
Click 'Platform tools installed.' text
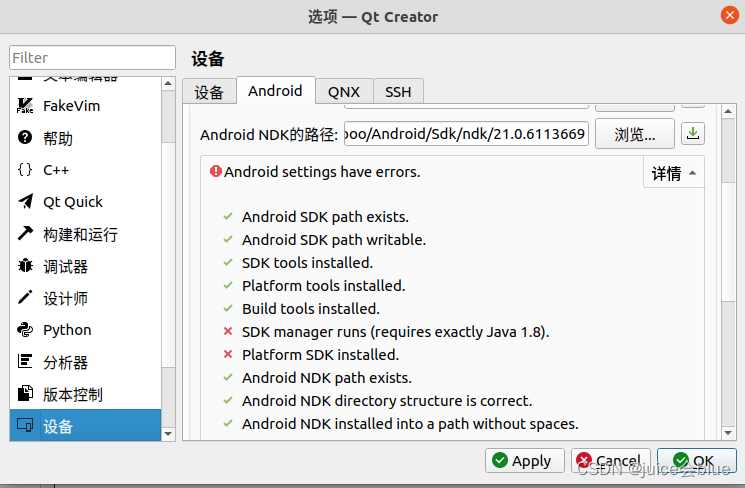(324, 286)
